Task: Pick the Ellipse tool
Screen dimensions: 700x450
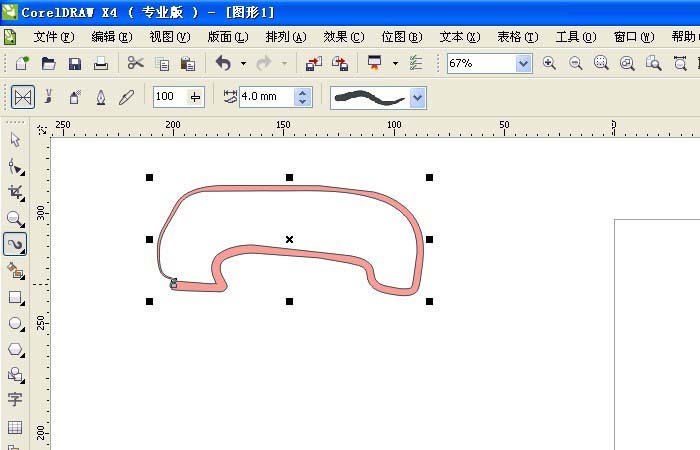Action: (15, 323)
